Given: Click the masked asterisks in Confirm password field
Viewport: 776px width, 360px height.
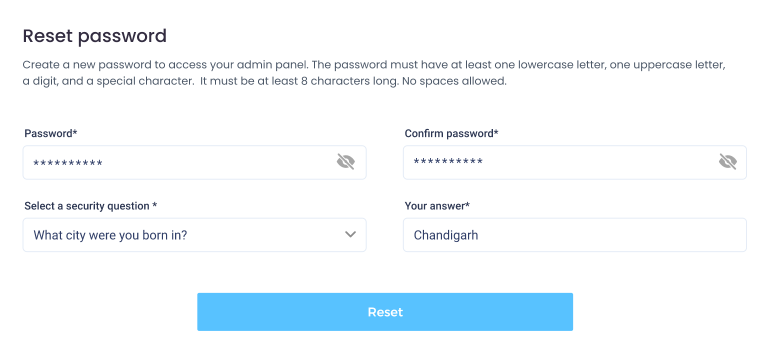Looking at the screenshot, I should click(448, 162).
